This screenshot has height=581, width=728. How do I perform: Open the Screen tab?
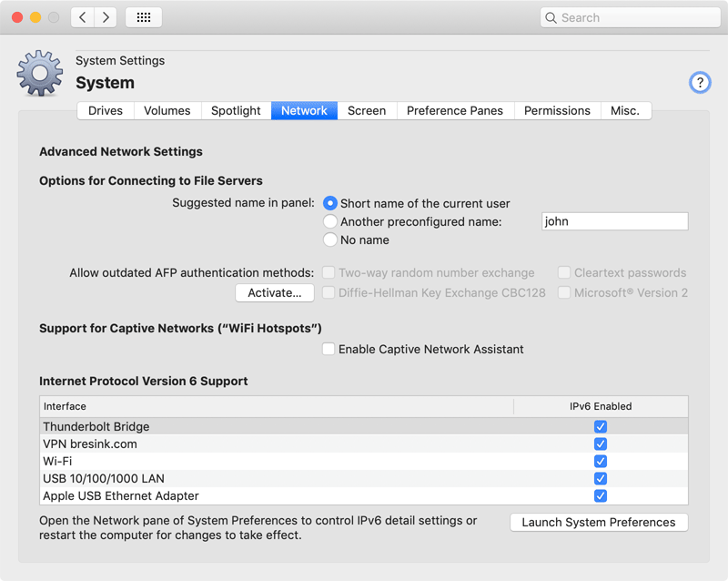click(367, 110)
